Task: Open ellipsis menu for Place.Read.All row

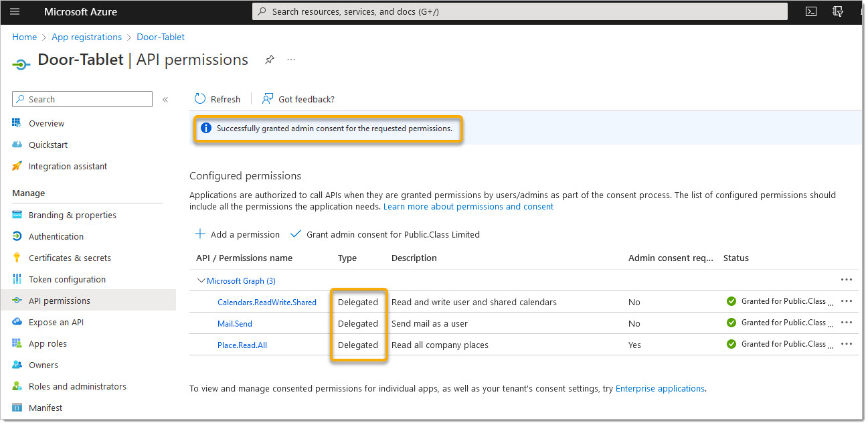Action: [847, 344]
